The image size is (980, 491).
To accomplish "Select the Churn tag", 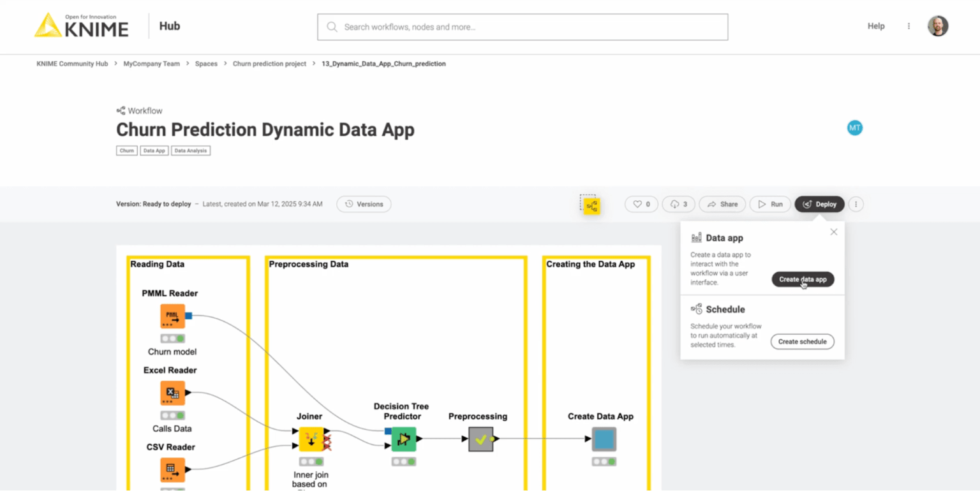I will coord(127,151).
